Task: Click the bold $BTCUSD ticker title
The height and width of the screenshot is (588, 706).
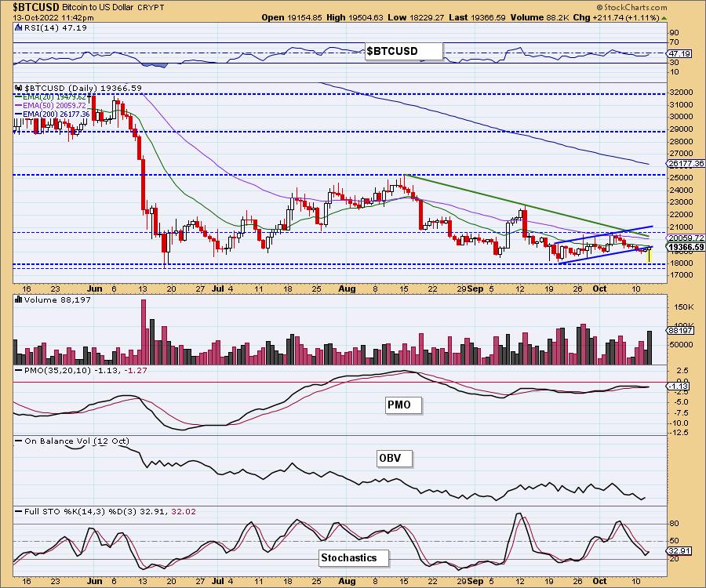Action: (x=36, y=7)
